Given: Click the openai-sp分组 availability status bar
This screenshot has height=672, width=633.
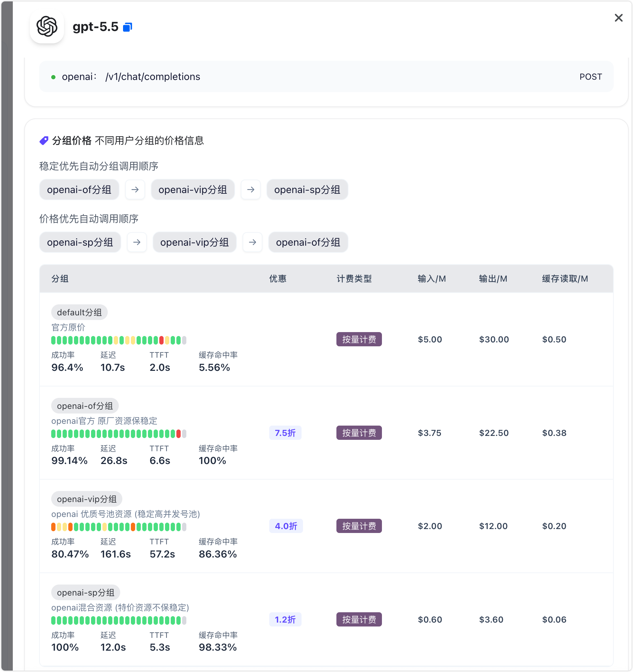Looking at the screenshot, I should click(119, 620).
